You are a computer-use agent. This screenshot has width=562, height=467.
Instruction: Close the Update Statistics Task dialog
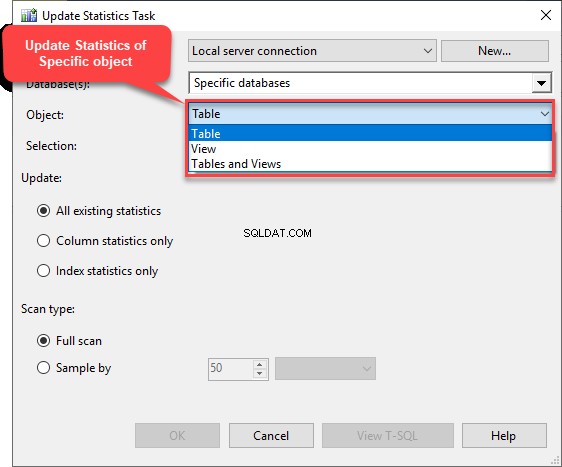tap(546, 15)
